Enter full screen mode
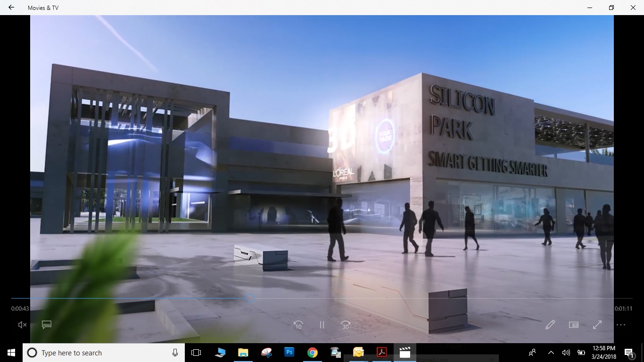Screen dimensions: 644x362 click(x=597, y=325)
